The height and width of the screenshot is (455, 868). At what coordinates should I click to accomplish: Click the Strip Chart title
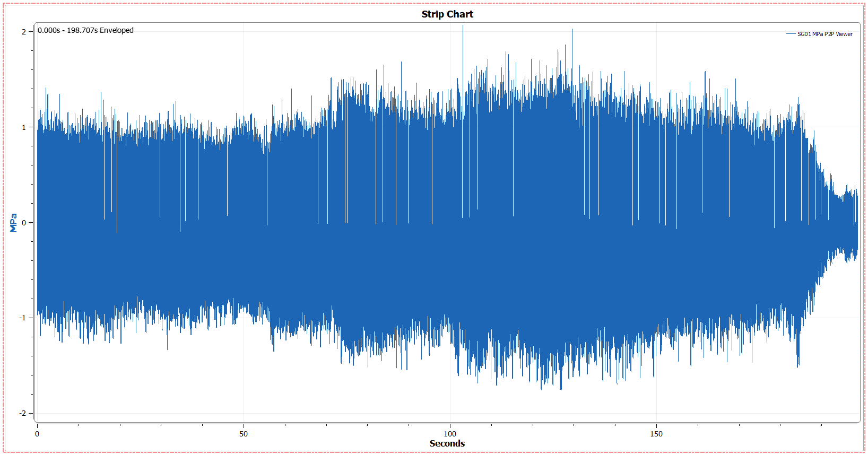(x=447, y=14)
